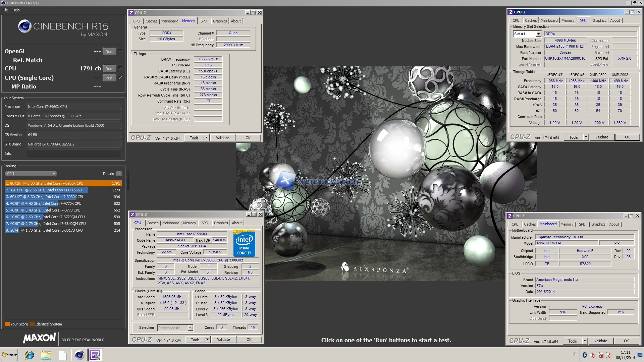Open the Bluetooth tray icon
This screenshot has height=362, width=644.
[x=584, y=355]
